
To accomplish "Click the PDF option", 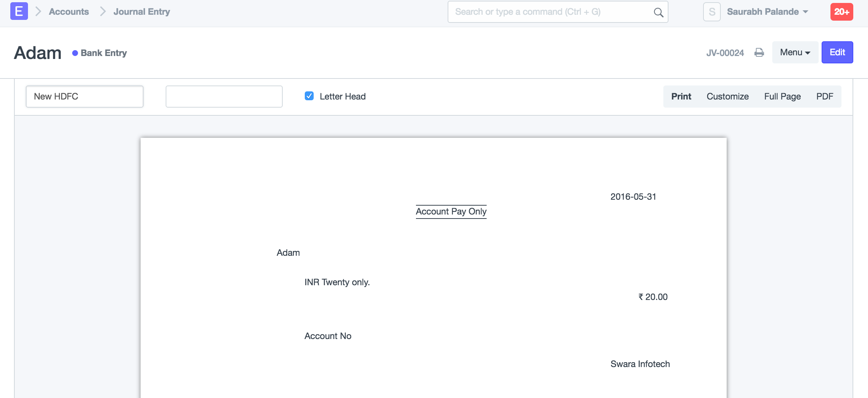I will (x=825, y=97).
